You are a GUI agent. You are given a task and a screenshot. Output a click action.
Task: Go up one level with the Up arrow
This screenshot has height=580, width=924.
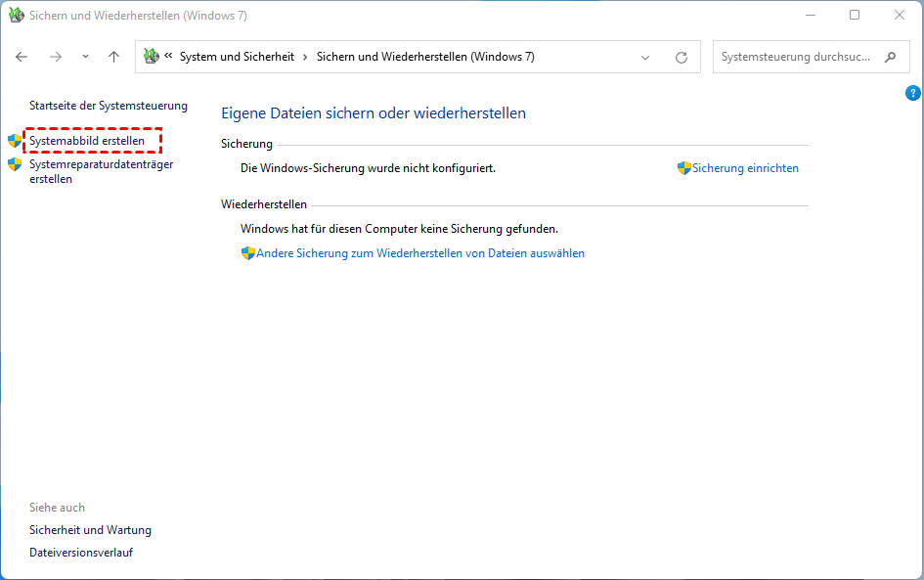[x=113, y=57]
